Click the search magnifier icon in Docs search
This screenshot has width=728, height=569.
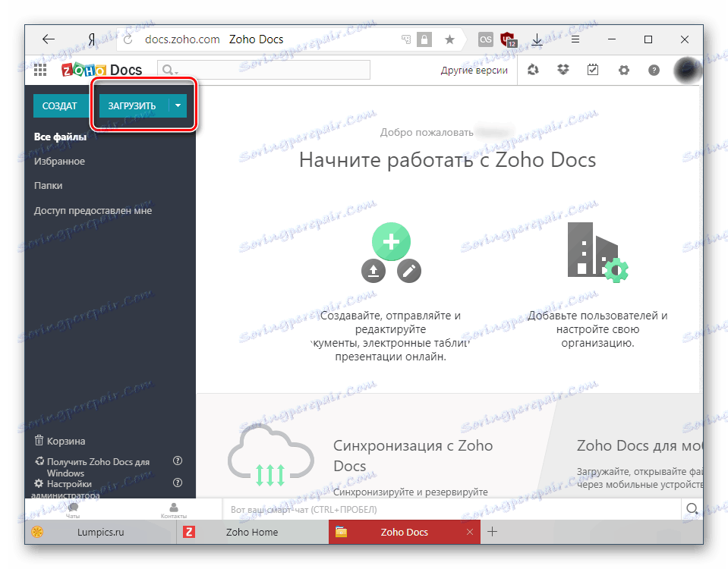[168, 70]
